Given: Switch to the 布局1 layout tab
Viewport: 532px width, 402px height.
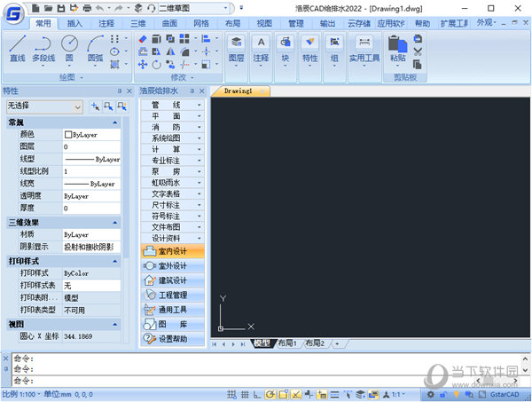Looking at the screenshot, I should [287, 343].
